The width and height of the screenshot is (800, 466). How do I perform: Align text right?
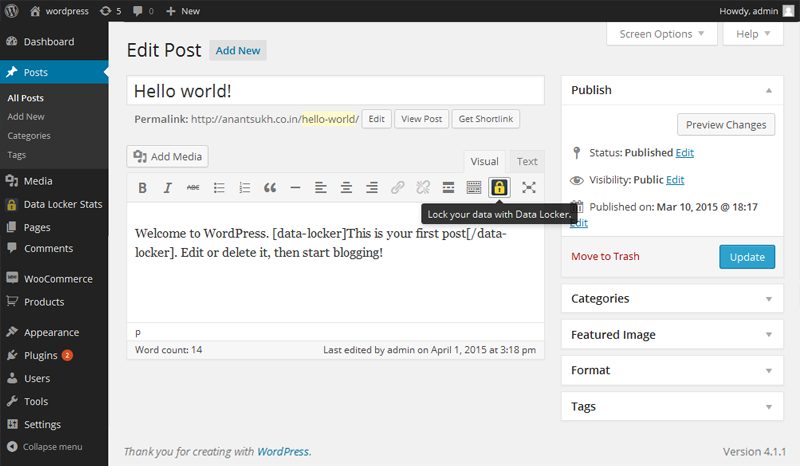click(x=372, y=188)
